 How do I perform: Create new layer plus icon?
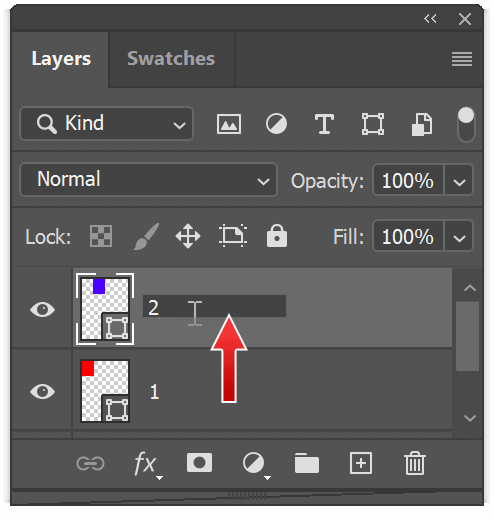point(361,463)
